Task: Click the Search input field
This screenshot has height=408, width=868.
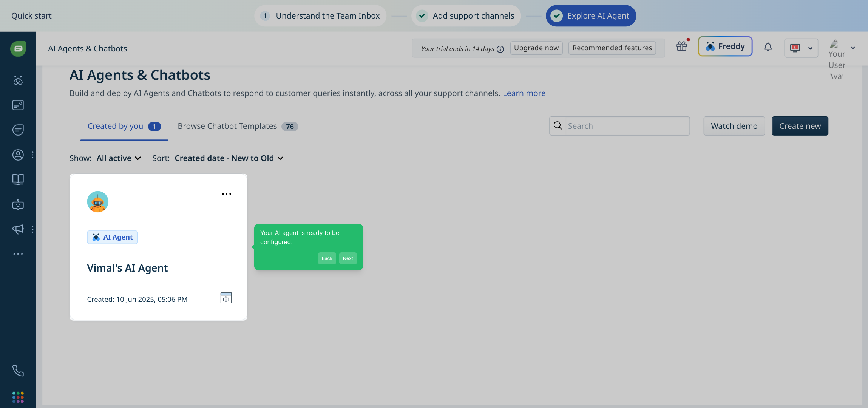Action: [x=626, y=126]
